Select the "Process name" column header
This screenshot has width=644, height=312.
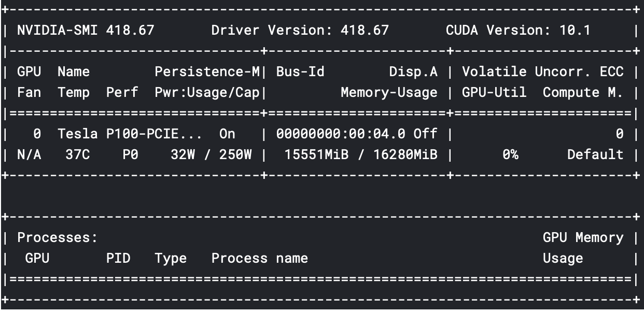(259, 258)
